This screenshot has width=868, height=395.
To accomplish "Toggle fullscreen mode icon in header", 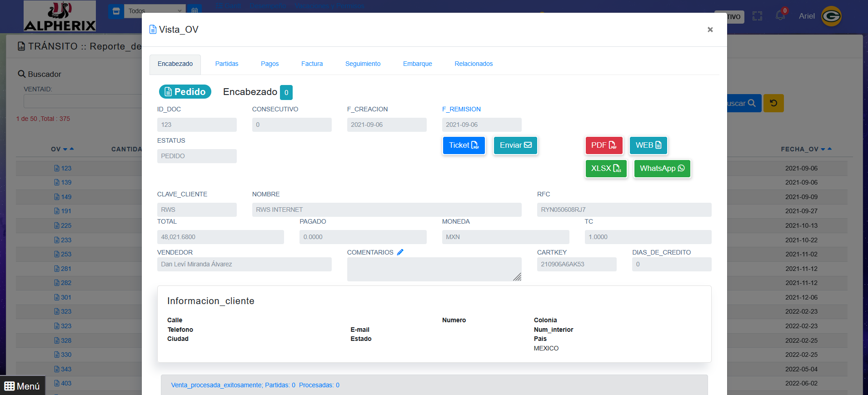I will pos(757,16).
